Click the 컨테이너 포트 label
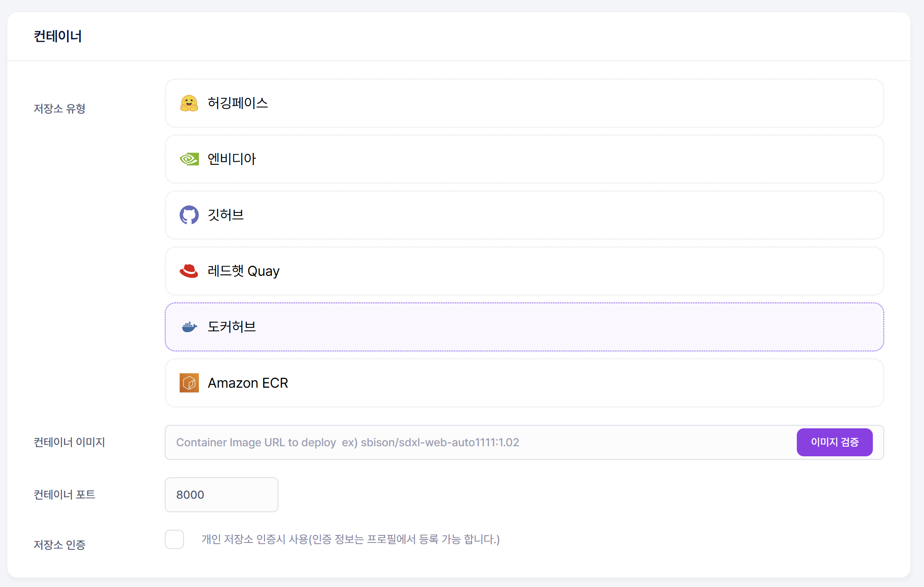The width and height of the screenshot is (924, 587). (x=65, y=495)
